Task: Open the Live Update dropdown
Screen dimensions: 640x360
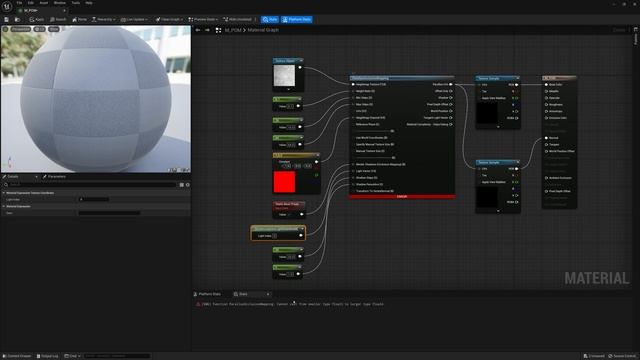Action: 134,19
